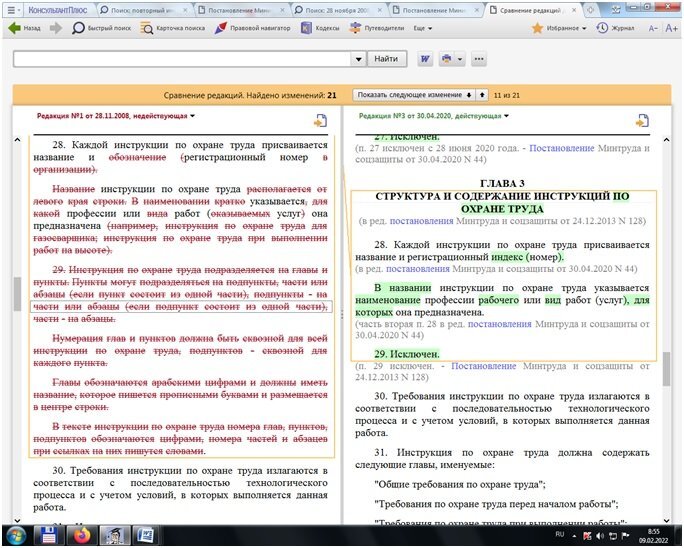The width and height of the screenshot is (684, 548).
Task: Click the new tab button
Action: tap(590, 10)
